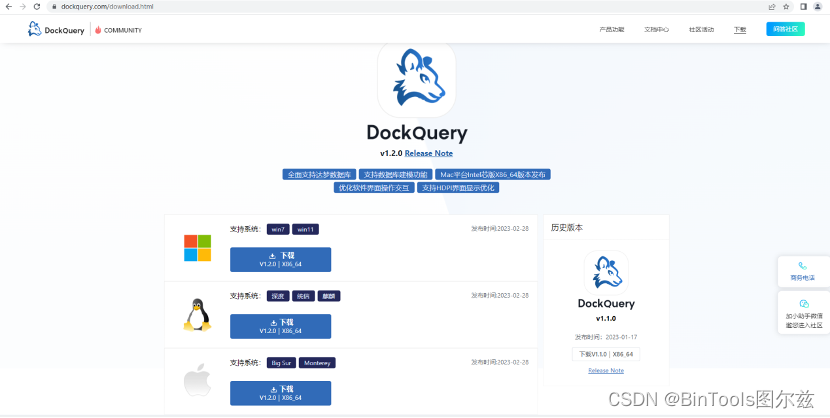Reload the page with the refresh icon
830x418 pixels.
(x=37, y=7)
